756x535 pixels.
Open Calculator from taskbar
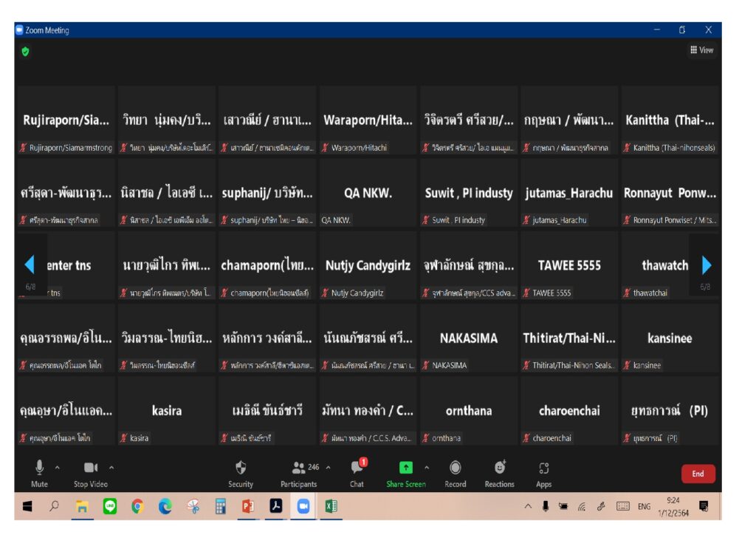[220, 506]
